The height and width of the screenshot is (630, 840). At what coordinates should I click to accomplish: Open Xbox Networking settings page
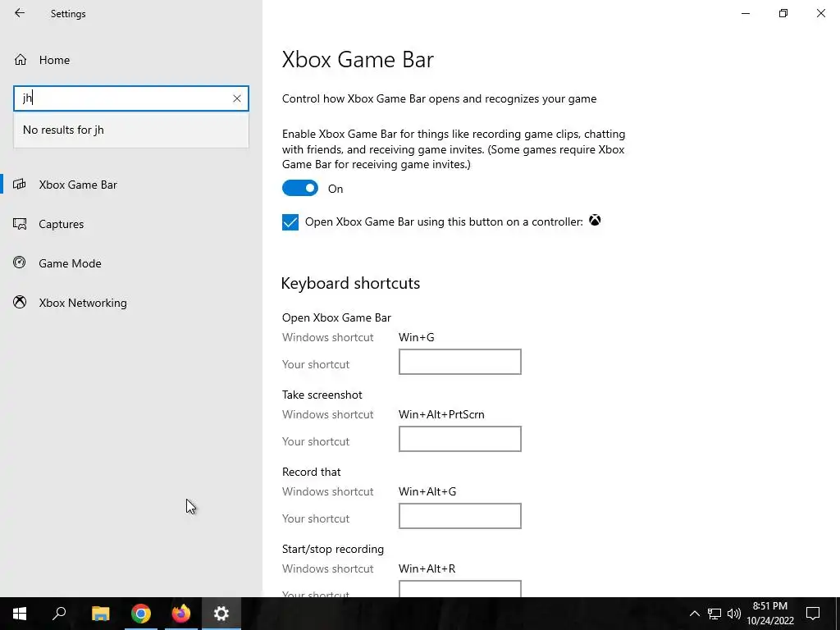[x=83, y=303]
